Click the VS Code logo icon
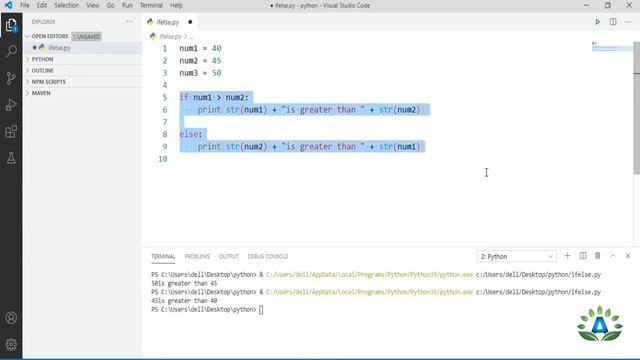The width and height of the screenshot is (640, 360). tap(8, 5)
